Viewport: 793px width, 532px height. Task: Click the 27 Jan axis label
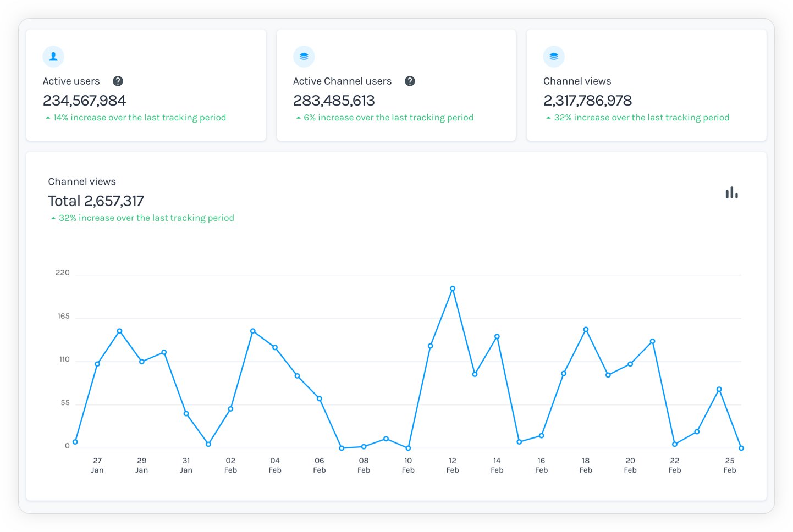tap(97, 465)
